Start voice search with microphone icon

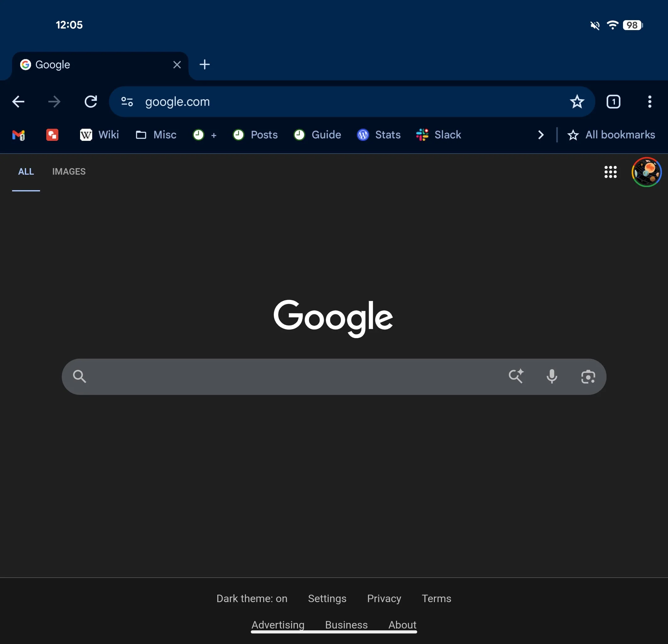pos(552,377)
